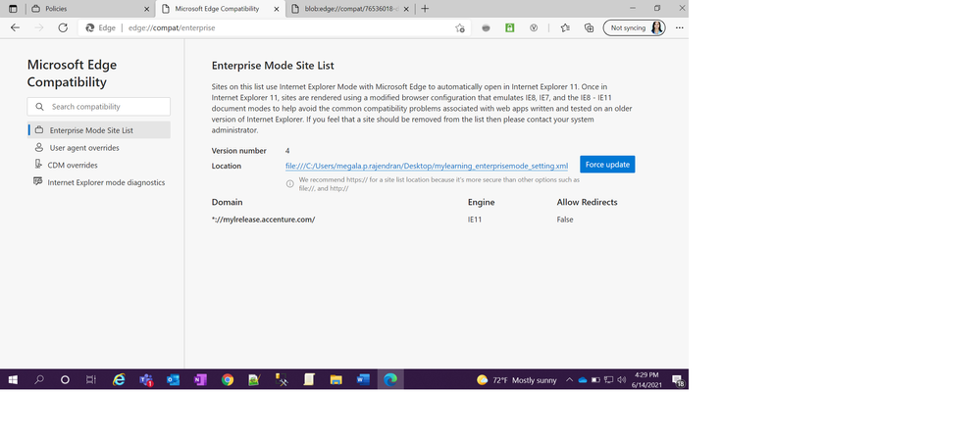Launch Internet Explorer from the taskbar
This screenshot has width=980, height=442.
[119, 379]
